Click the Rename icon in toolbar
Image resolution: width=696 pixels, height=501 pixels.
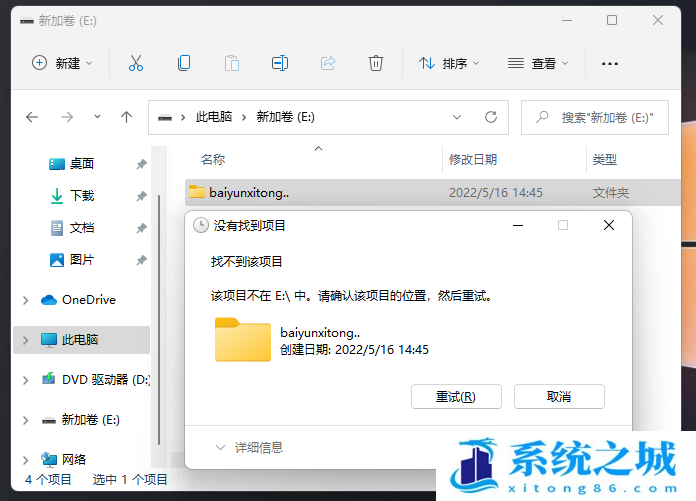(x=280, y=63)
